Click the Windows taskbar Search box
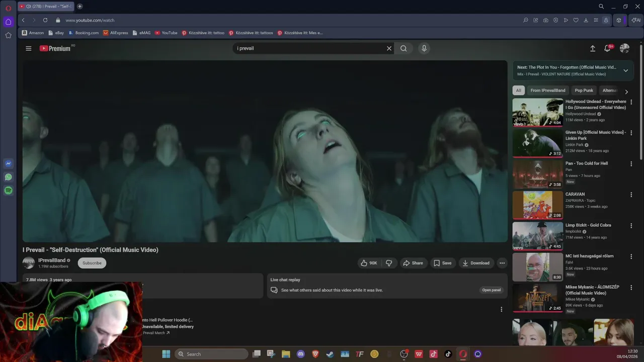The height and width of the screenshot is (362, 644). tap(212, 354)
